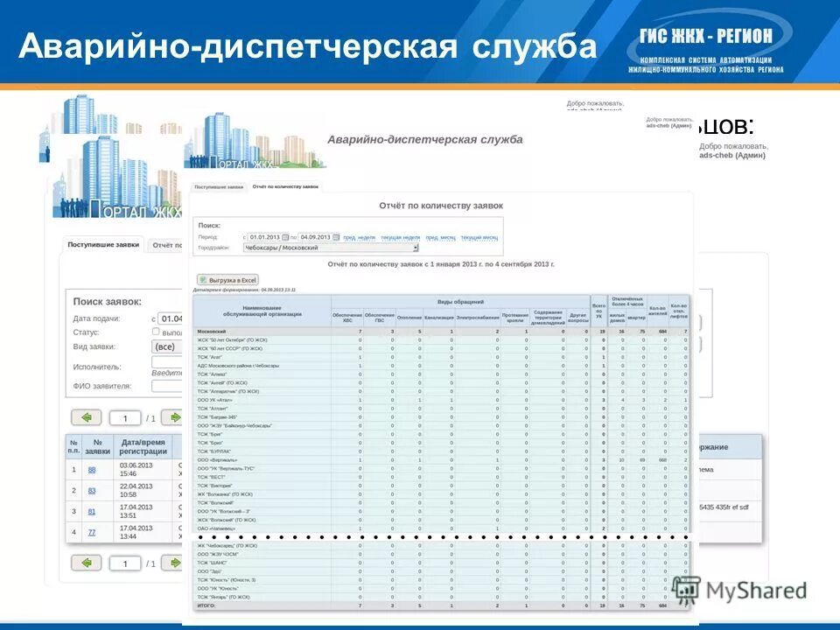Image resolution: width=840 pixels, height=630 pixels.
Task: Click in end date field 04.09.2013
Action: coord(315,237)
